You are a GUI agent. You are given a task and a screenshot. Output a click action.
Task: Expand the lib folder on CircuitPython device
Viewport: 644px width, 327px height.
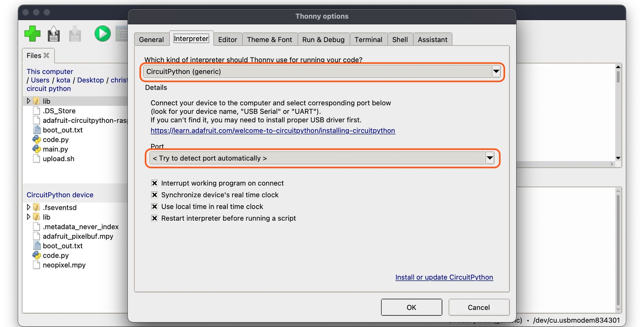tap(28, 217)
